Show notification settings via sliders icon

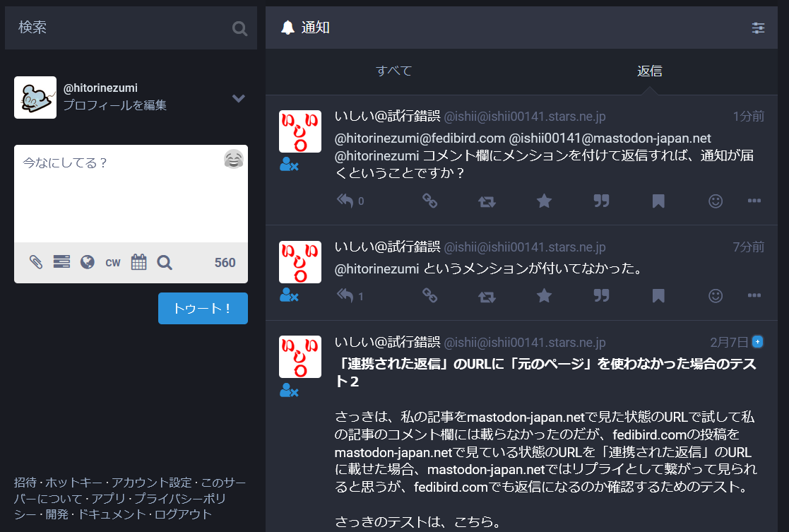(758, 28)
